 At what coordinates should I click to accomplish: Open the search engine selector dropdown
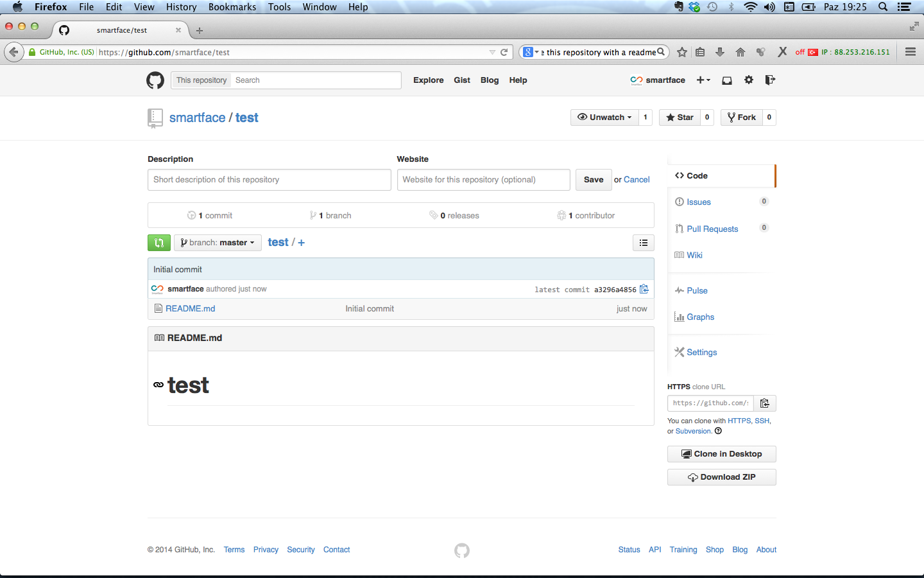click(531, 52)
